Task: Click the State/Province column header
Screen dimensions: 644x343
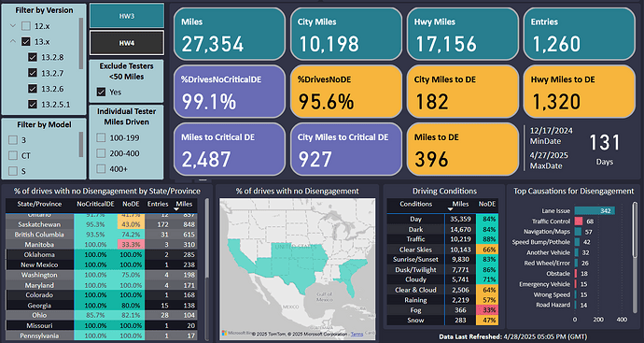Action: (39, 204)
